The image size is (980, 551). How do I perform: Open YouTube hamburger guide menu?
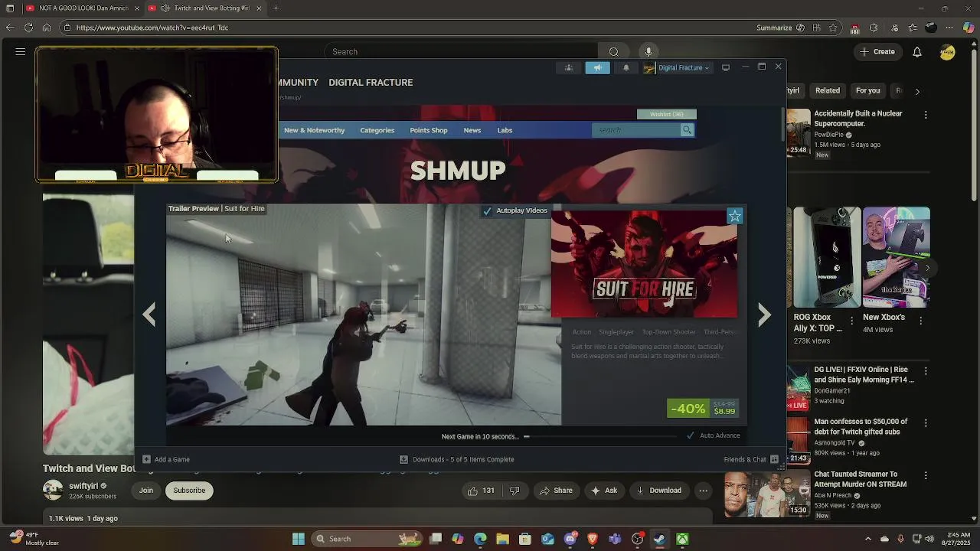point(21,51)
